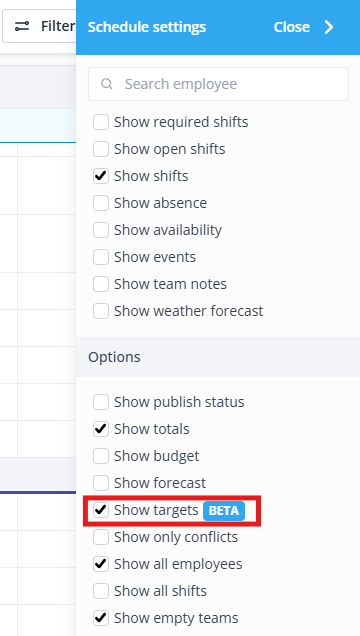Screen dimensions: 360x636
Task: Tick Show only conflicts
Action: click(101, 537)
